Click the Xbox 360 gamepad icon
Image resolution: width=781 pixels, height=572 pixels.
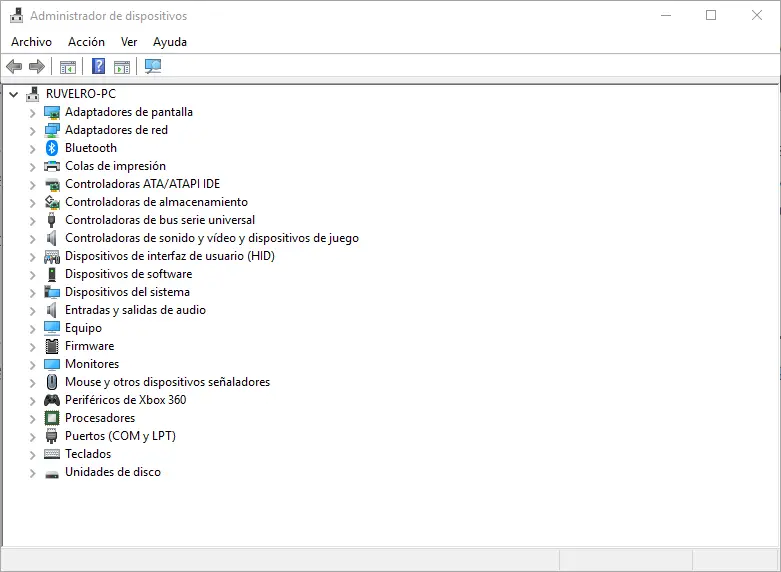[52, 400]
